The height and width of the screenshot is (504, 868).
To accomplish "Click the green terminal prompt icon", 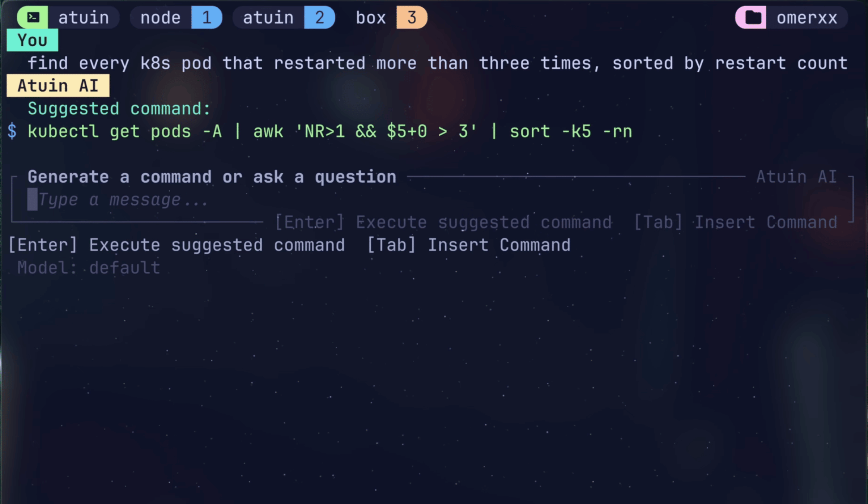I will 33,17.
